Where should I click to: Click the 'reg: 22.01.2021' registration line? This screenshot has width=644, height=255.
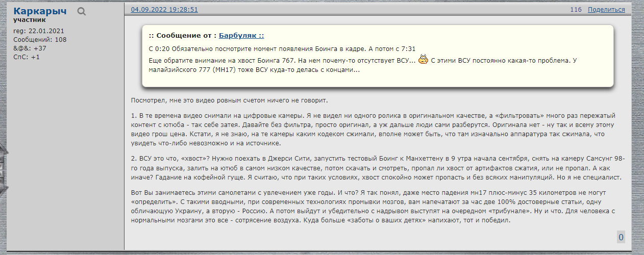tap(39, 31)
